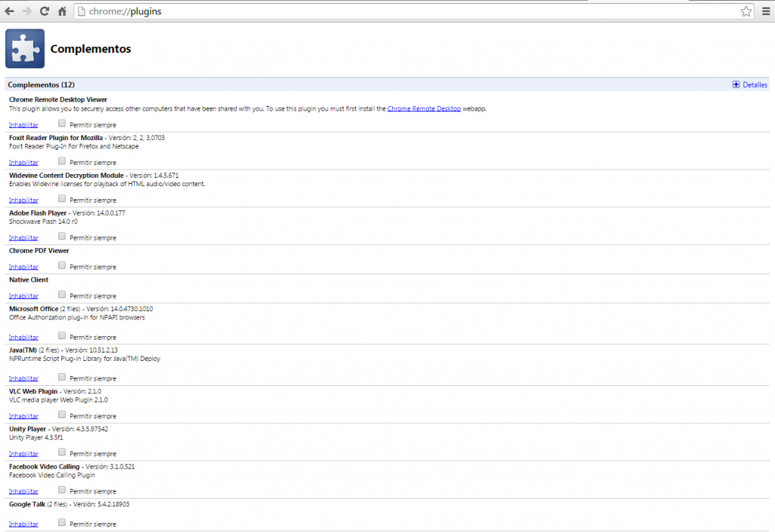This screenshot has width=775, height=532.
Task: Reload the plugins page
Action: [45, 11]
